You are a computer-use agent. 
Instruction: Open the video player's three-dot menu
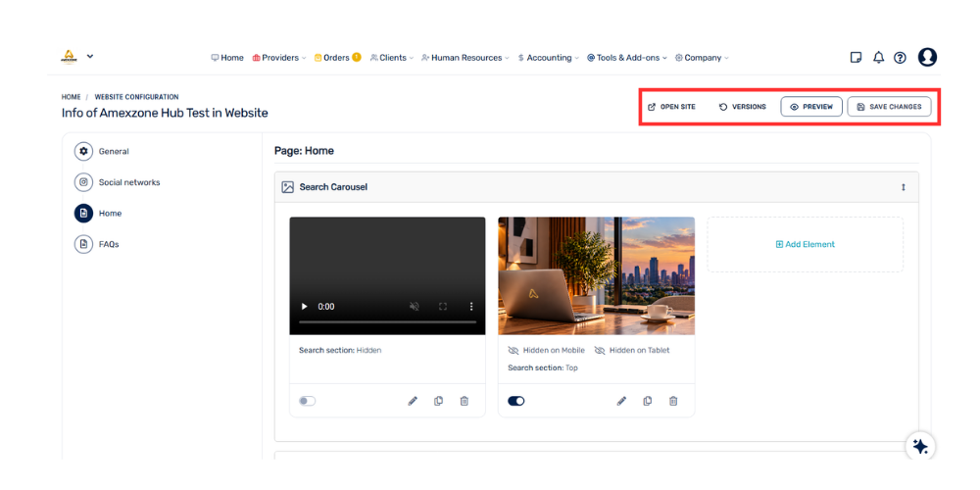pos(471,306)
